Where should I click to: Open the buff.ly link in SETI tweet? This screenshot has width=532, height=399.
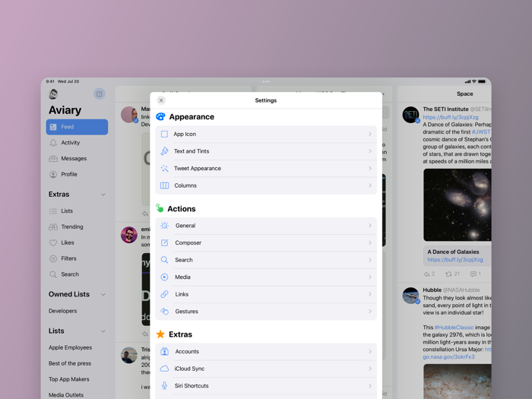click(451, 118)
